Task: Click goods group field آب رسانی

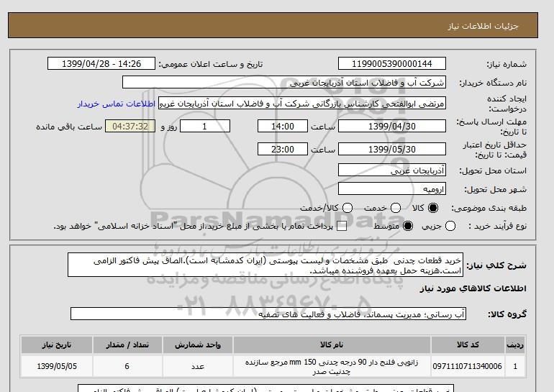Action: coord(268,314)
